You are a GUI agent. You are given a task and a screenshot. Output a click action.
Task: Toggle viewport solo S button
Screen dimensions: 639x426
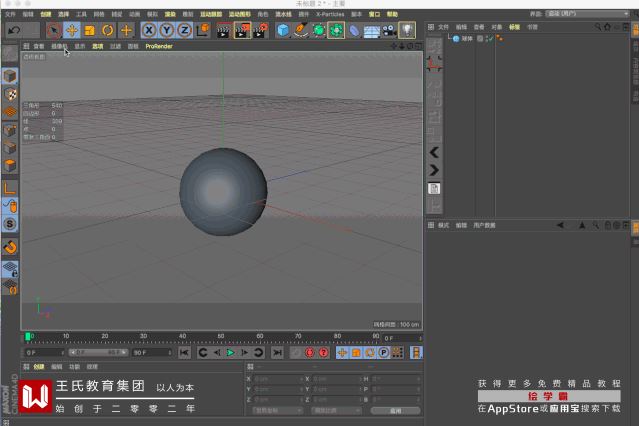tap(10, 224)
